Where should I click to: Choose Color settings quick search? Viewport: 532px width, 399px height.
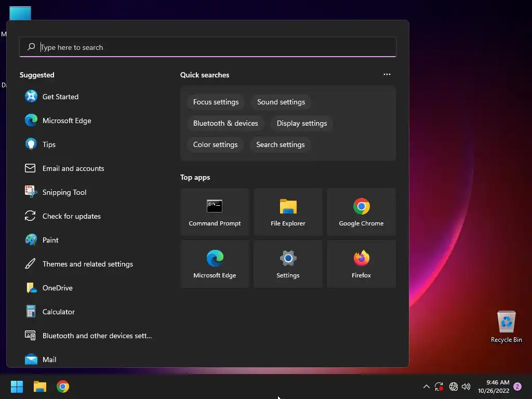coord(216,144)
